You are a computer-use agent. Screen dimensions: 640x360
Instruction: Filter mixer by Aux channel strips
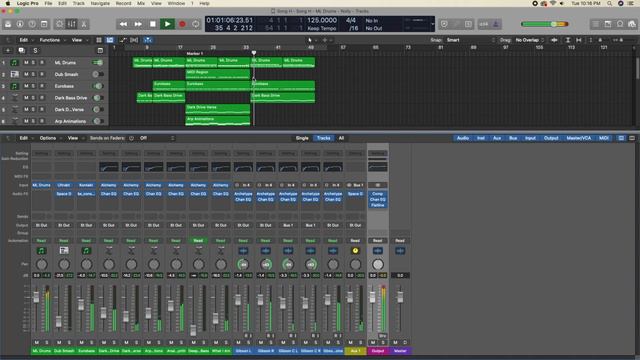[497, 138]
